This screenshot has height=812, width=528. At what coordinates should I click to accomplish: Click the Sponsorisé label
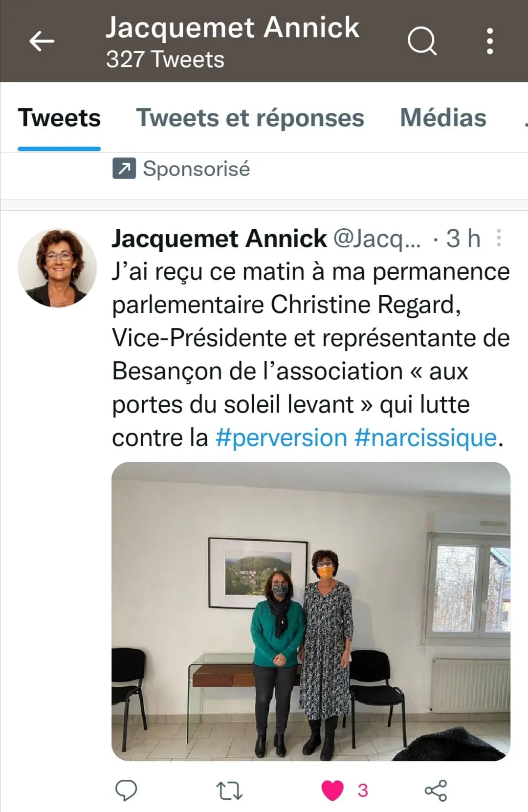(196, 169)
